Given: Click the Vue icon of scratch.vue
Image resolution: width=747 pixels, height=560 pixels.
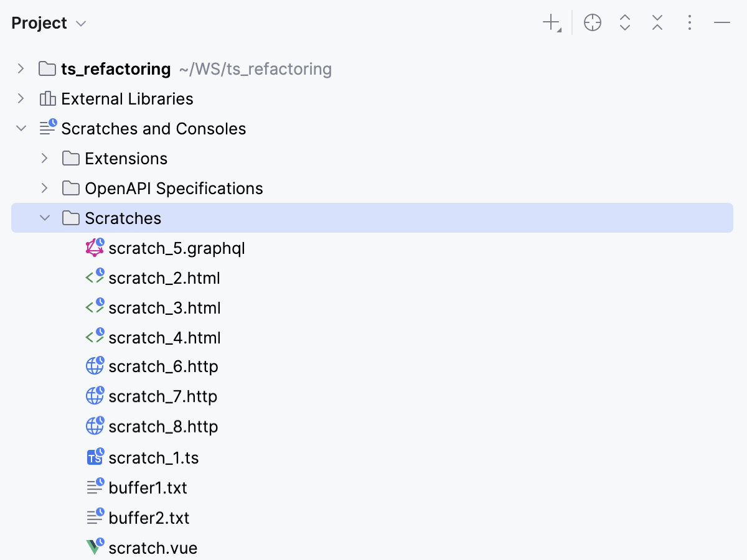Looking at the screenshot, I should 95,547.
